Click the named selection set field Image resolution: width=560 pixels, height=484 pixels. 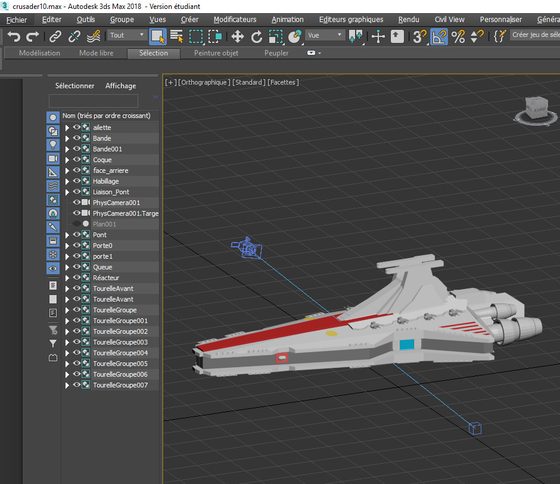click(535, 35)
